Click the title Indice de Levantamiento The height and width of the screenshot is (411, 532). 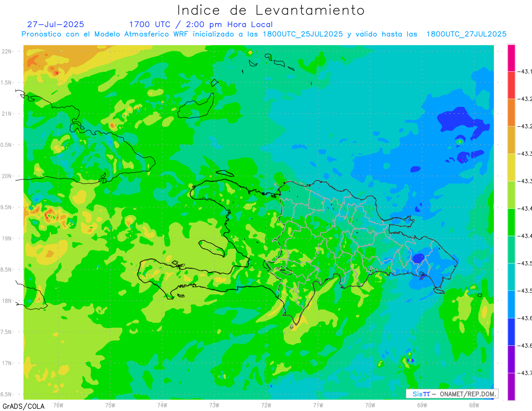pyautogui.click(x=270, y=10)
